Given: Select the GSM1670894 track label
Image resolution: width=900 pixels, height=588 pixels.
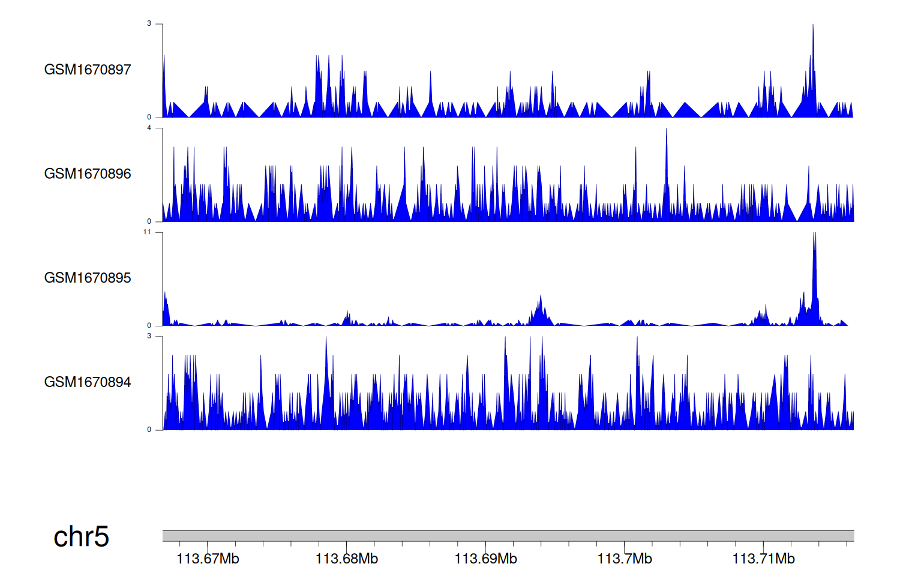Looking at the screenshot, I should pos(88,382).
